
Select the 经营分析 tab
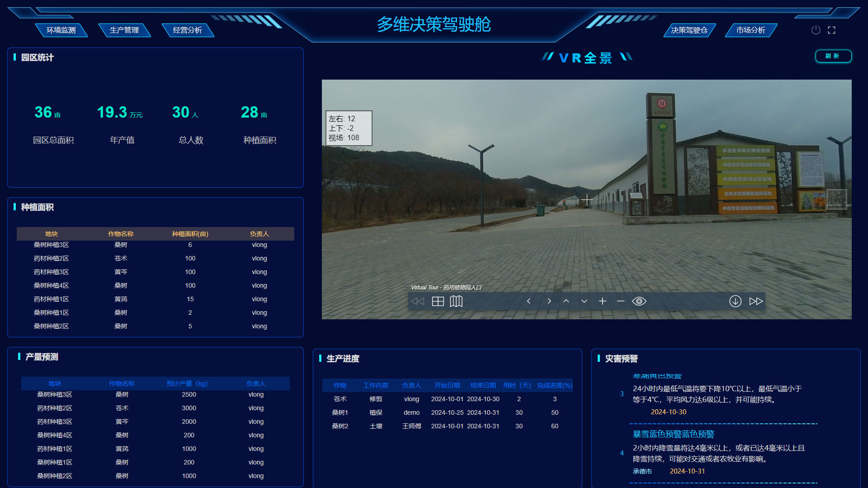click(188, 30)
